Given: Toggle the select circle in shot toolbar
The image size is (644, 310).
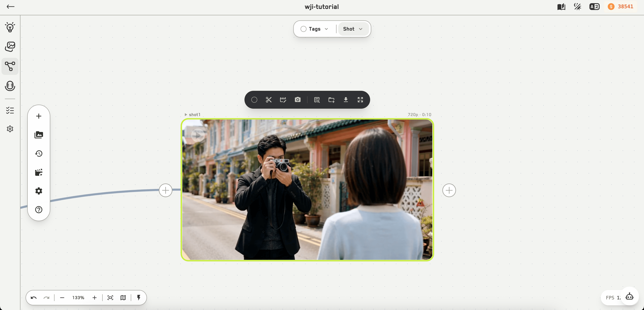Looking at the screenshot, I should pos(254,100).
